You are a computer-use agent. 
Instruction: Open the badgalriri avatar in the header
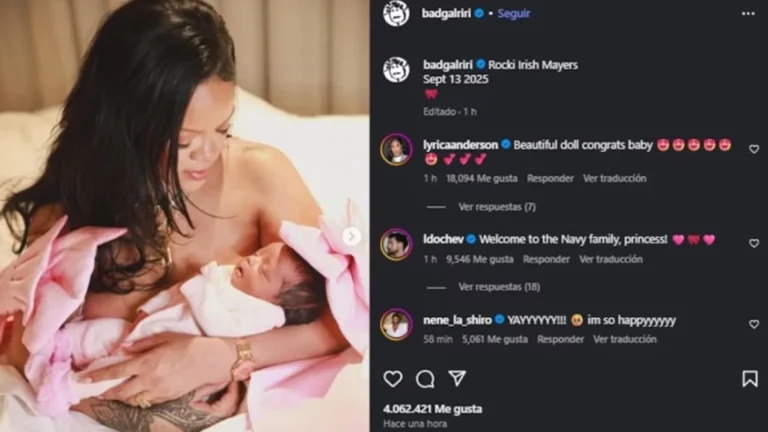[396, 14]
